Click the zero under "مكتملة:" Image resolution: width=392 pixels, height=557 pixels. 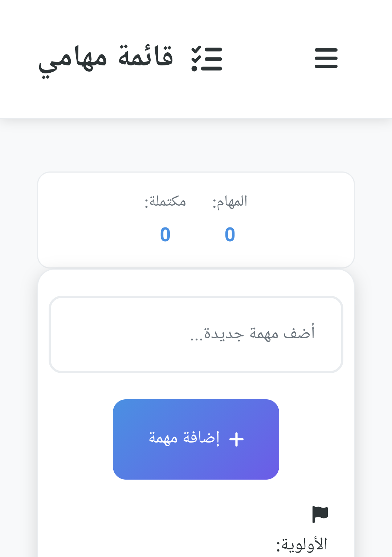coord(165,235)
